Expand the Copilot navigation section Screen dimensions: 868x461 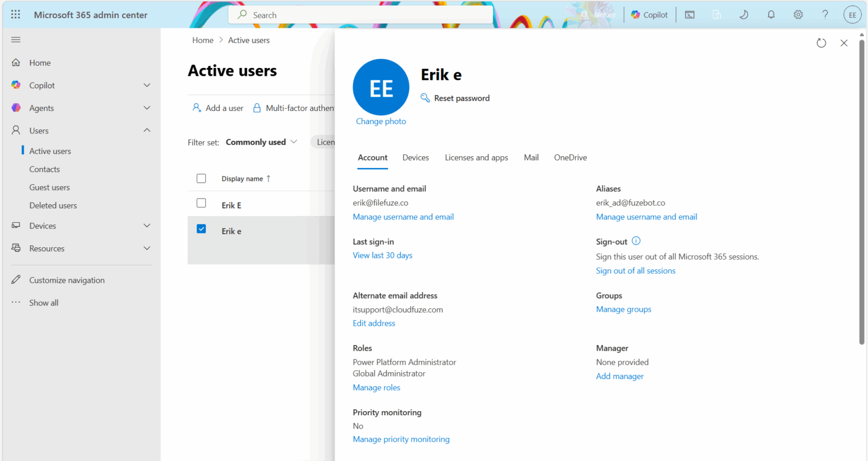point(147,85)
